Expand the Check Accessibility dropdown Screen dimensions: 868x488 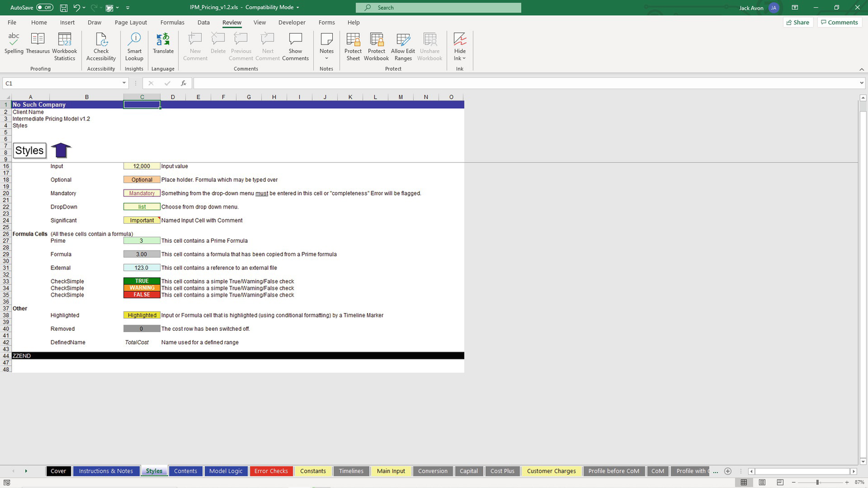coord(101,55)
